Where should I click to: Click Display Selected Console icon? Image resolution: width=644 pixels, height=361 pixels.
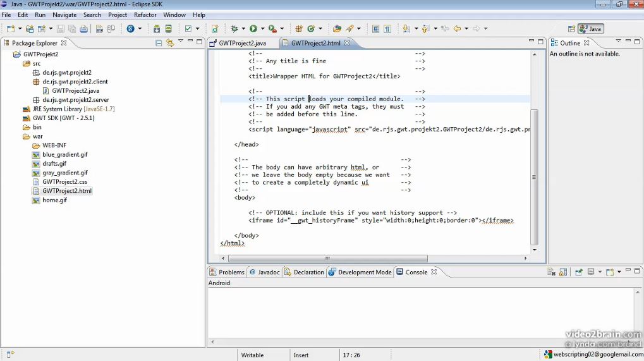(591, 272)
